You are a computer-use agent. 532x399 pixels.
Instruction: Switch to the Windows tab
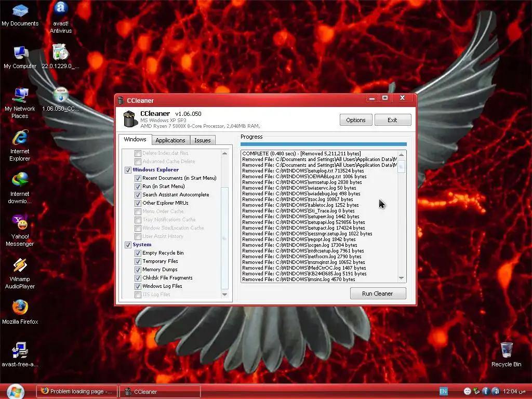[x=135, y=139]
